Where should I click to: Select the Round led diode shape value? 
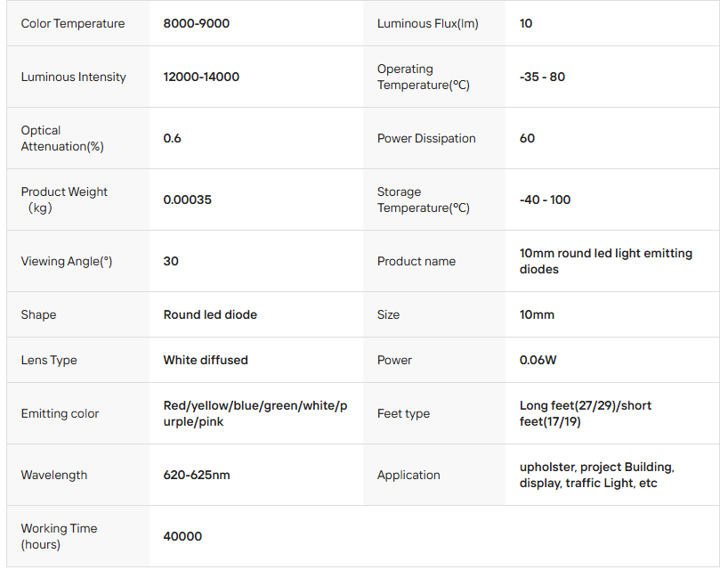coord(210,314)
